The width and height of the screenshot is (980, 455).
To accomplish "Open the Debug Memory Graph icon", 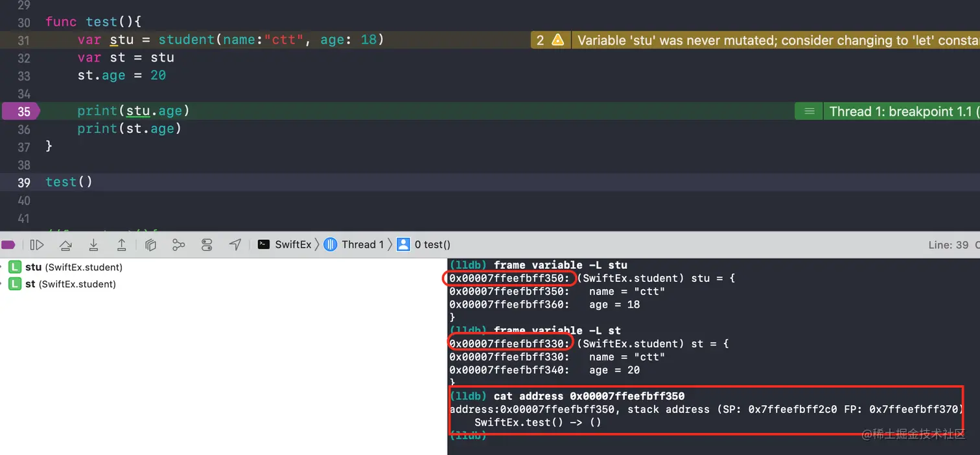I will coord(178,244).
